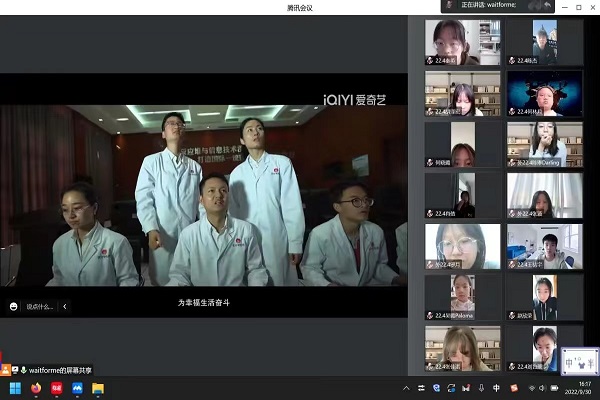Select the participant thumbnail labeled 'Darling'
Image resolution: width=600 pixels, height=400 pixels.
click(x=544, y=144)
